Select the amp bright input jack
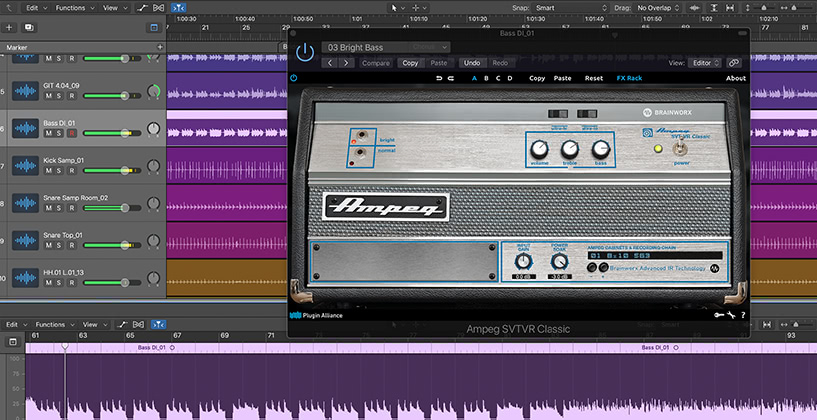The image size is (817, 420). [x=360, y=134]
